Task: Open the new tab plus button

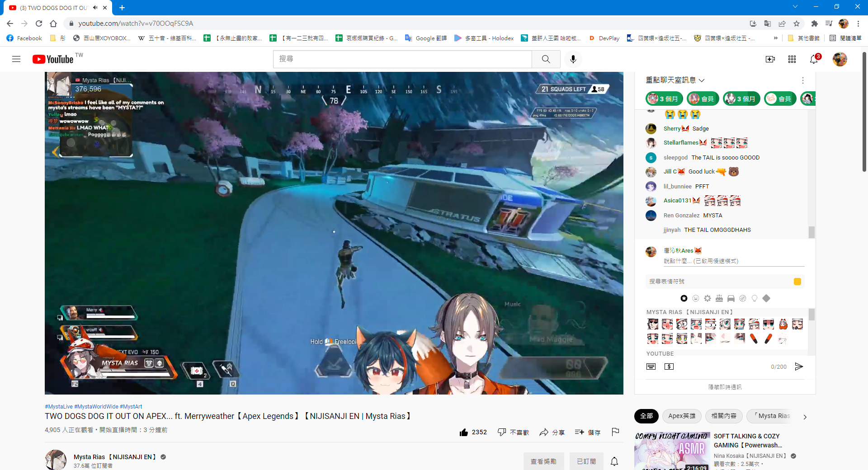Action: [122, 8]
